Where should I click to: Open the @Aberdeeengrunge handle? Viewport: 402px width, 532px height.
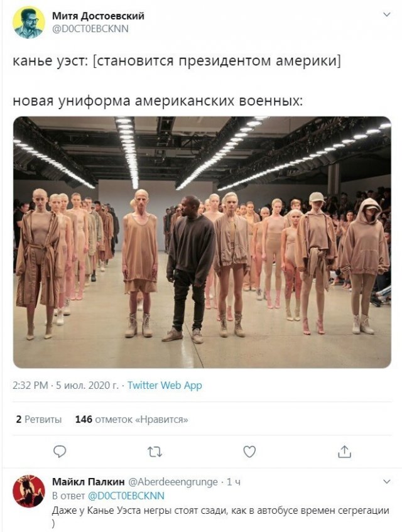pyautogui.click(x=173, y=482)
